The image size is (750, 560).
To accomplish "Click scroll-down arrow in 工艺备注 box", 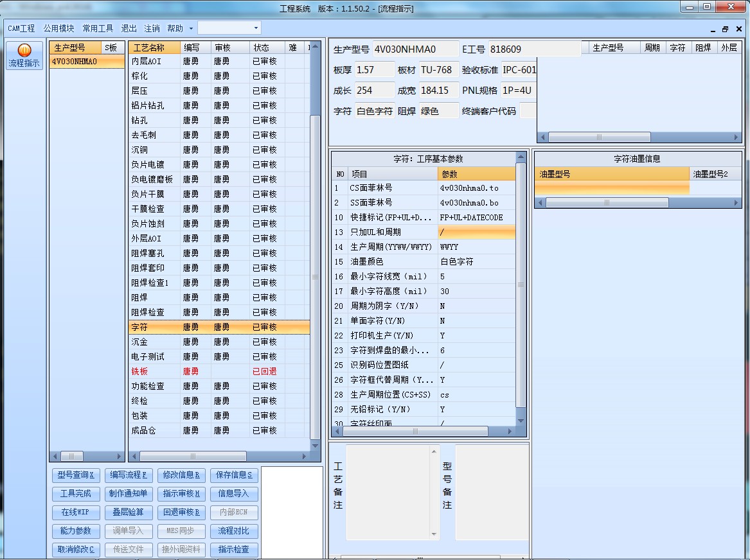I will point(434,534).
